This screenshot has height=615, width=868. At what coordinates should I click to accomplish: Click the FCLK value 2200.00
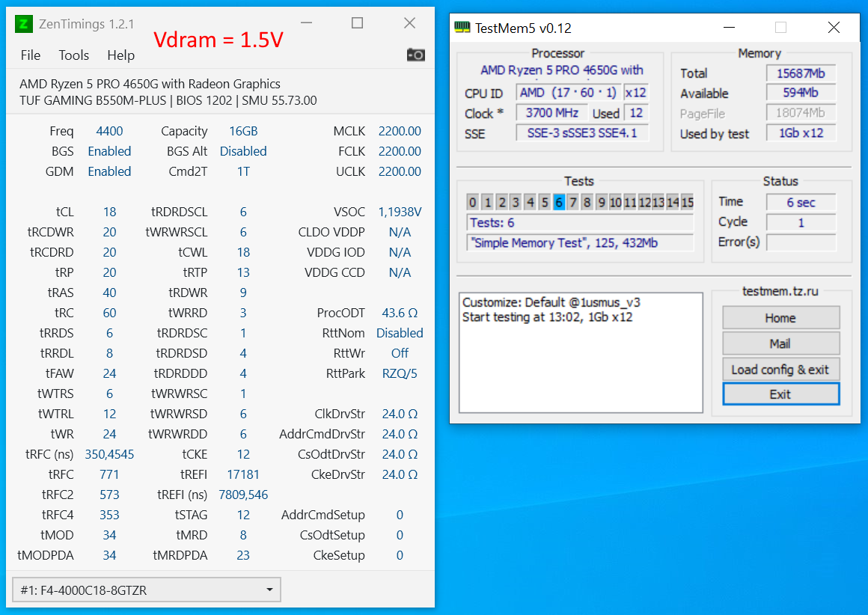[x=400, y=151]
